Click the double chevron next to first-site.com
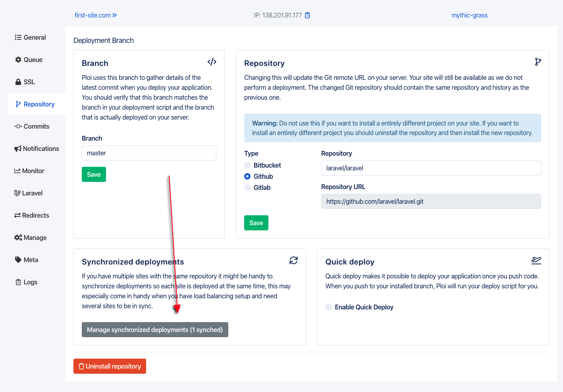The image size is (563, 392). [115, 15]
